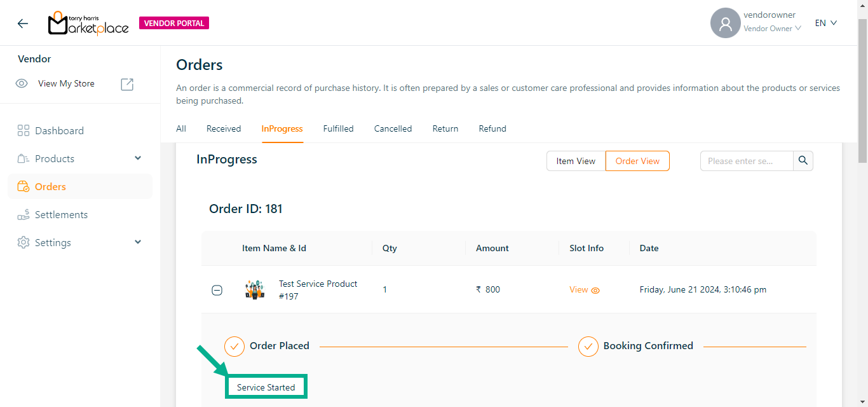This screenshot has height=407, width=868.
Task: Open store in new window icon
Action: coord(127,84)
